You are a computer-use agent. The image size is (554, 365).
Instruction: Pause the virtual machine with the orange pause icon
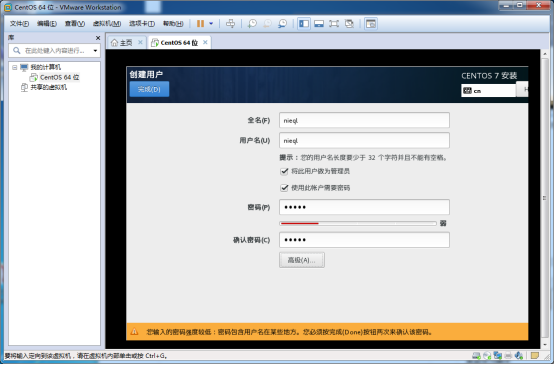pyautogui.click(x=200, y=24)
